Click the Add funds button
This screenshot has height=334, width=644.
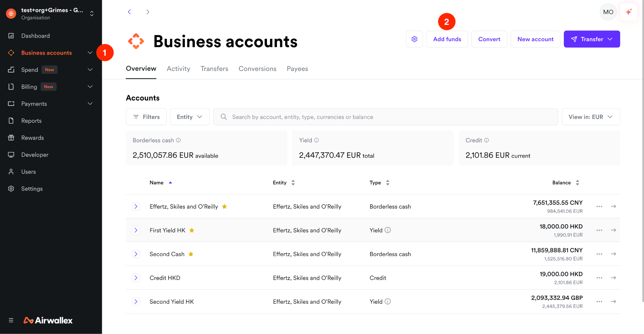click(x=447, y=39)
